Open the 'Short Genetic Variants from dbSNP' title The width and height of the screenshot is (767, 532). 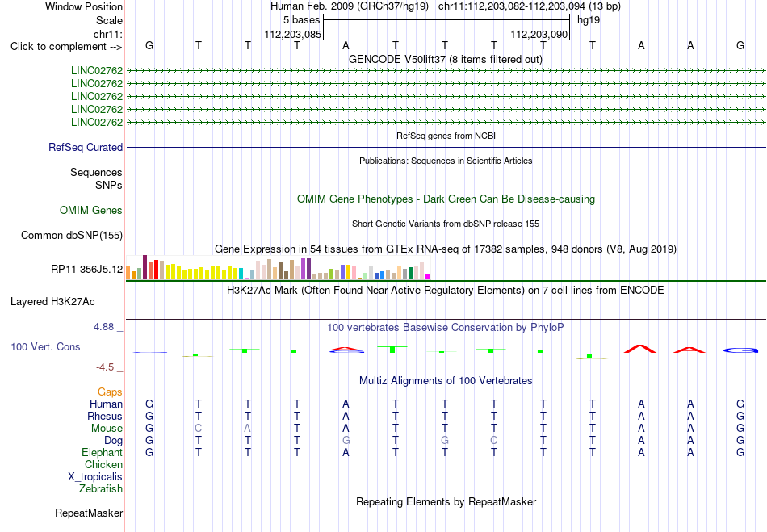(x=446, y=224)
